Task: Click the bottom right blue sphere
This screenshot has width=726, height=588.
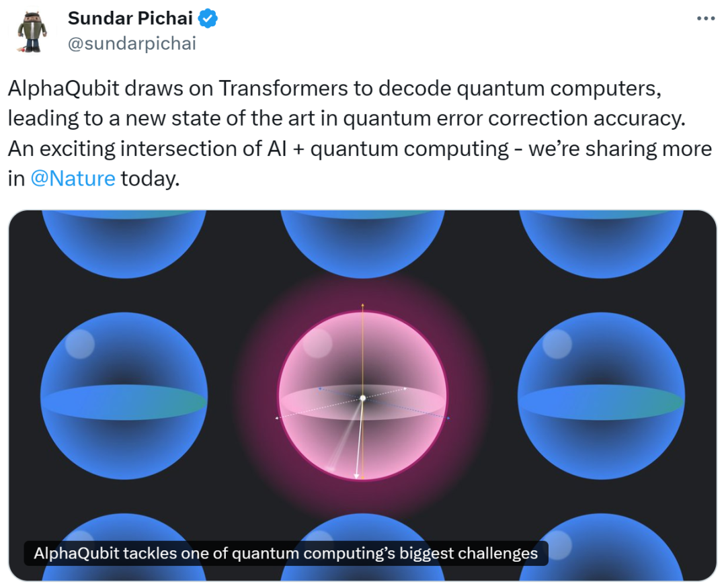Action: click(x=601, y=546)
